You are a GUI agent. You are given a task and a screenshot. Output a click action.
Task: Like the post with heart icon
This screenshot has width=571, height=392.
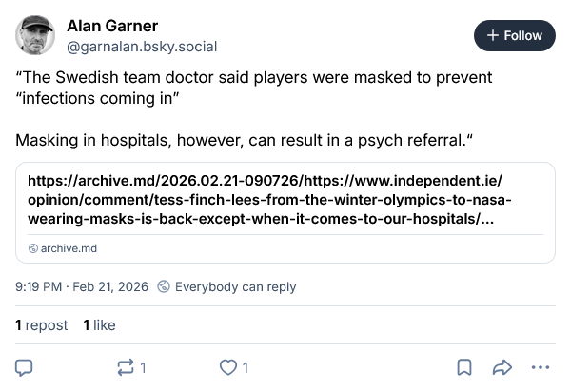[x=227, y=367]
